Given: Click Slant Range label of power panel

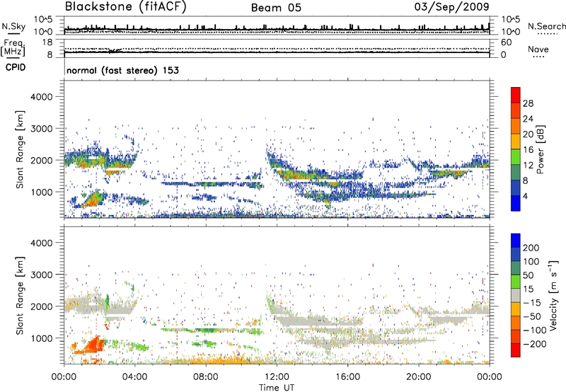Looking at the screenshot, I should click(x=20, y=149).
